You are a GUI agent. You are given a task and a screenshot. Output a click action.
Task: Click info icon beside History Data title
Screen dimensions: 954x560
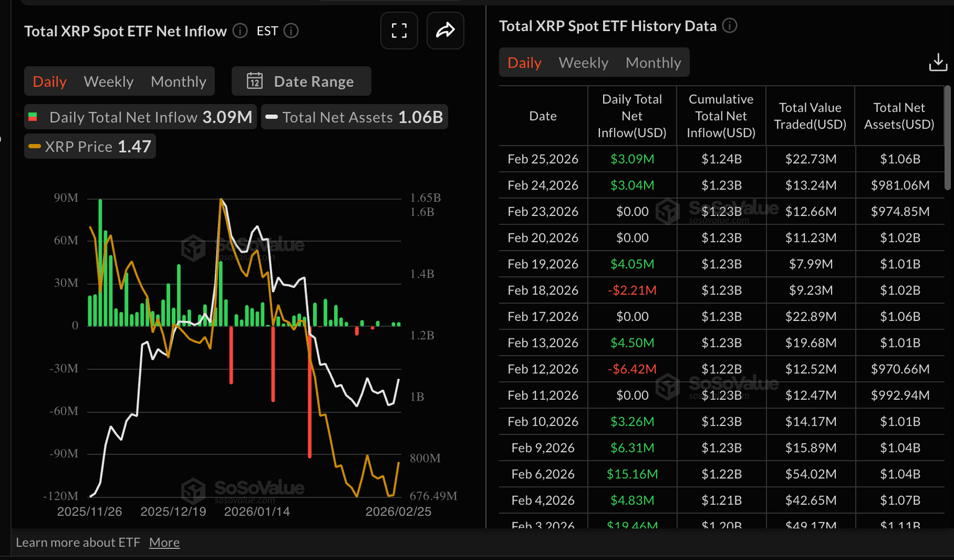(730, 25)
